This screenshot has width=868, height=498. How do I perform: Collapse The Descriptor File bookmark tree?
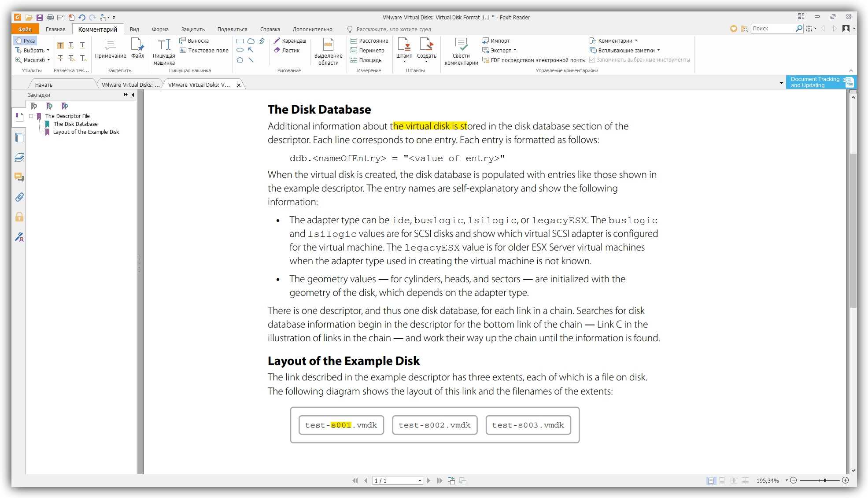31,116
